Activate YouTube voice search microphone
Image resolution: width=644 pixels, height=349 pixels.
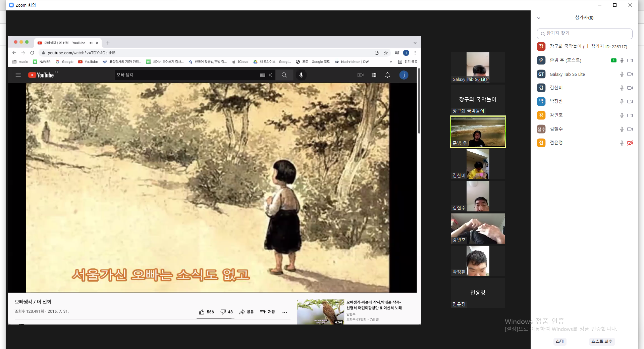(x=301, y=75)
